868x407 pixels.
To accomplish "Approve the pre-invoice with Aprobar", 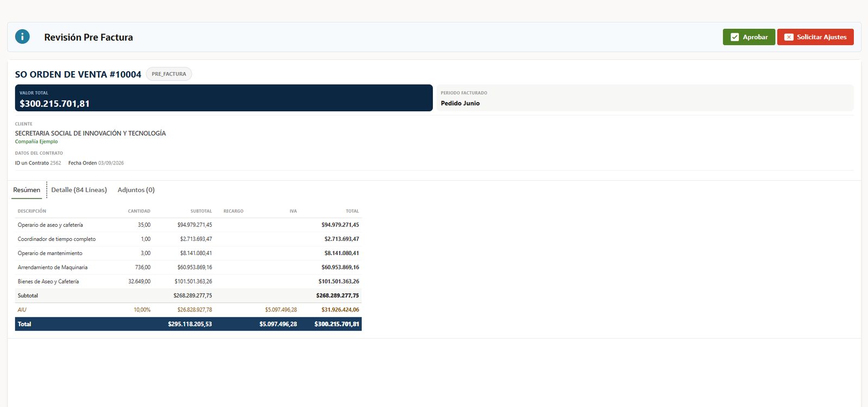I will click(749, 37).
